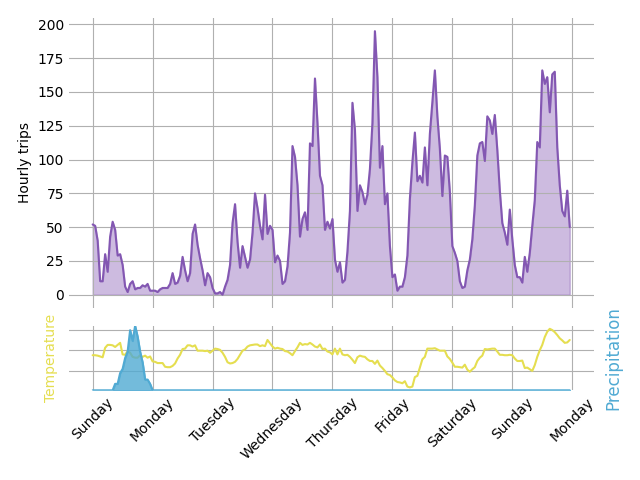
Task: Click the "75" y-axis tick label
Action: [x=55, y=194]
